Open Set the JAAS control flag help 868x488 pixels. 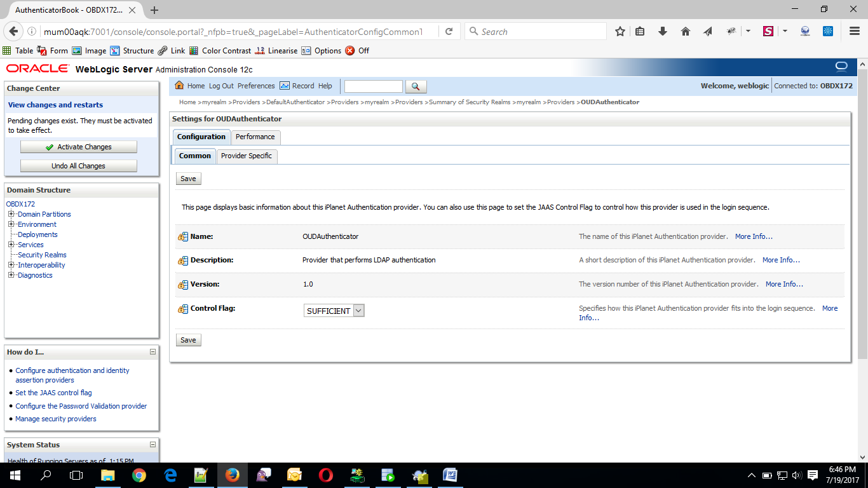(53, 393)
